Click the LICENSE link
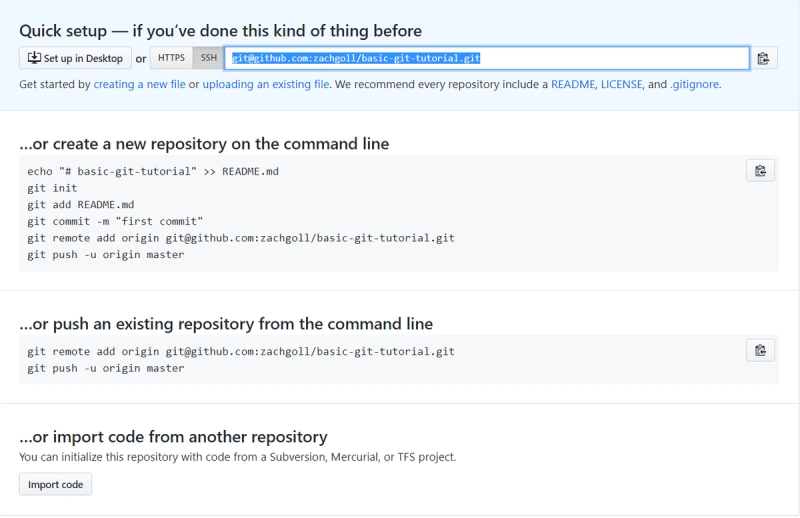The image size is (800, 518). coord(620,85)
